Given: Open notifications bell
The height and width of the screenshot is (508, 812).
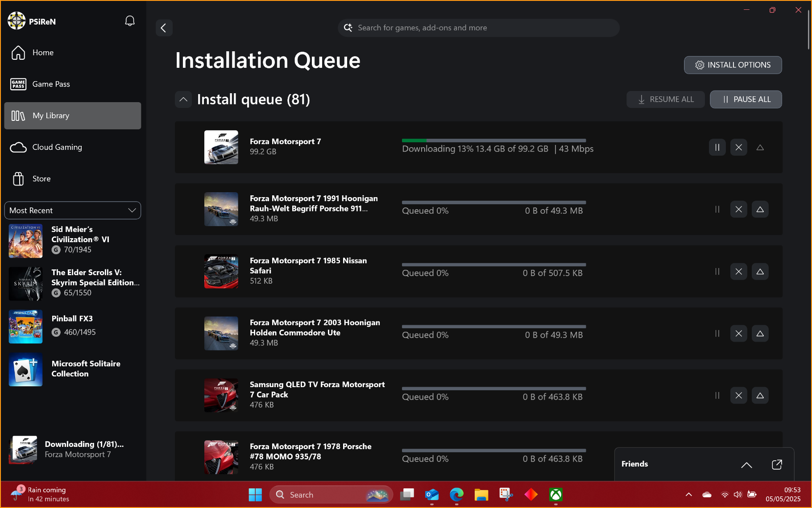Looking at the screenshot, I should (130, 21).
